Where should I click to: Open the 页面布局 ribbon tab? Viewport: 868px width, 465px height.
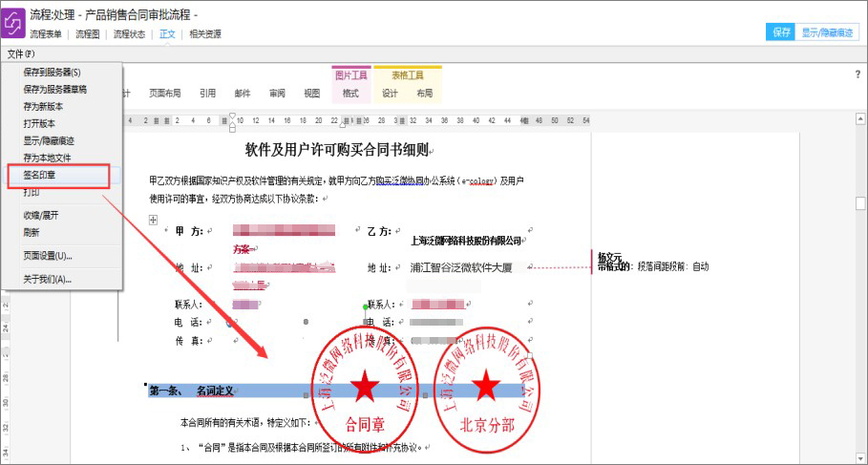(164, 94)
